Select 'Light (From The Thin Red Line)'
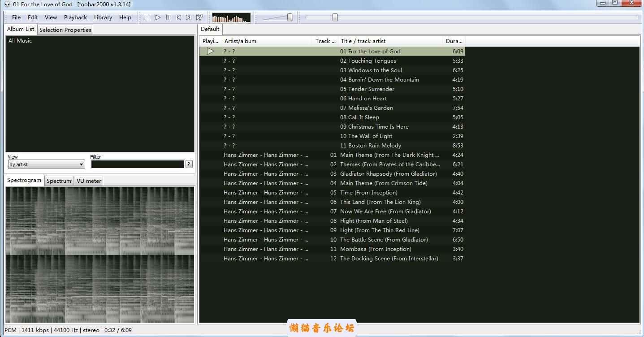Screen dimensions: 644x337 (x=332, y=230)
